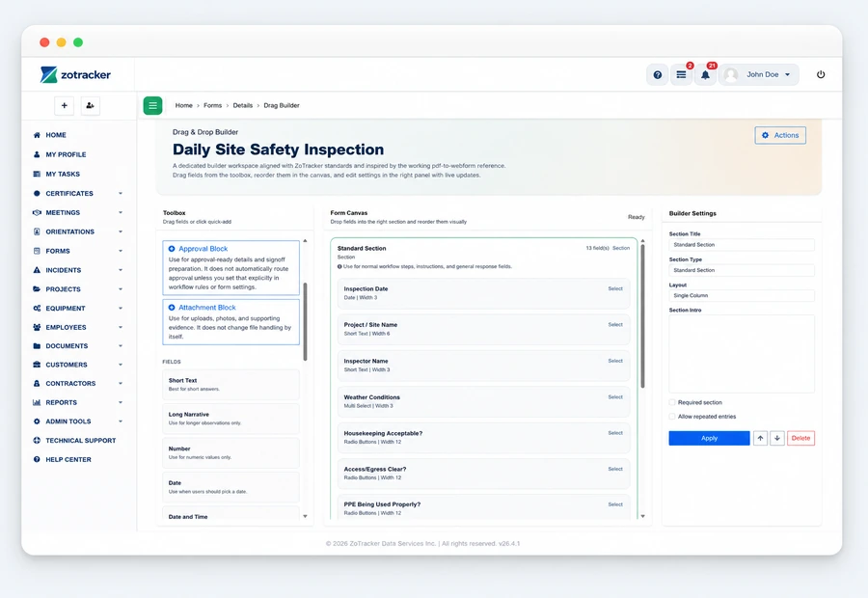This screenshot has height=598, width=868.
Task: Click the My Profile person icon
Action: (37, 154)
